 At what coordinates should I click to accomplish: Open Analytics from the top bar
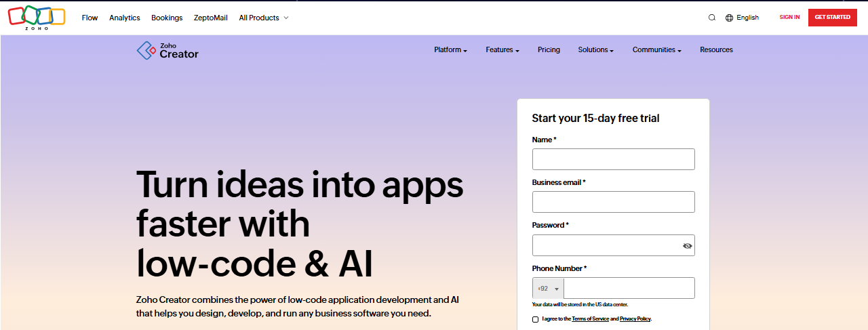125,18
